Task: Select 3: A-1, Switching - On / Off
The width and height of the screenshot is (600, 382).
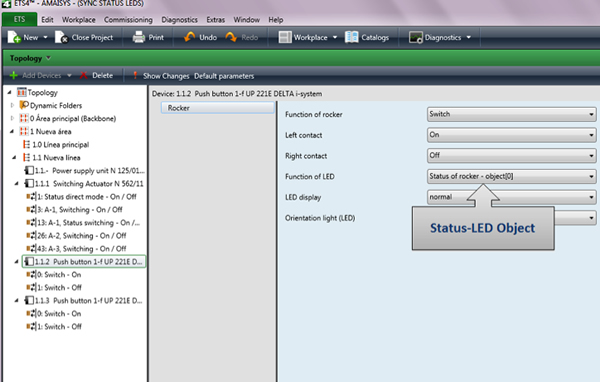Action: click(x=74, y=209)
